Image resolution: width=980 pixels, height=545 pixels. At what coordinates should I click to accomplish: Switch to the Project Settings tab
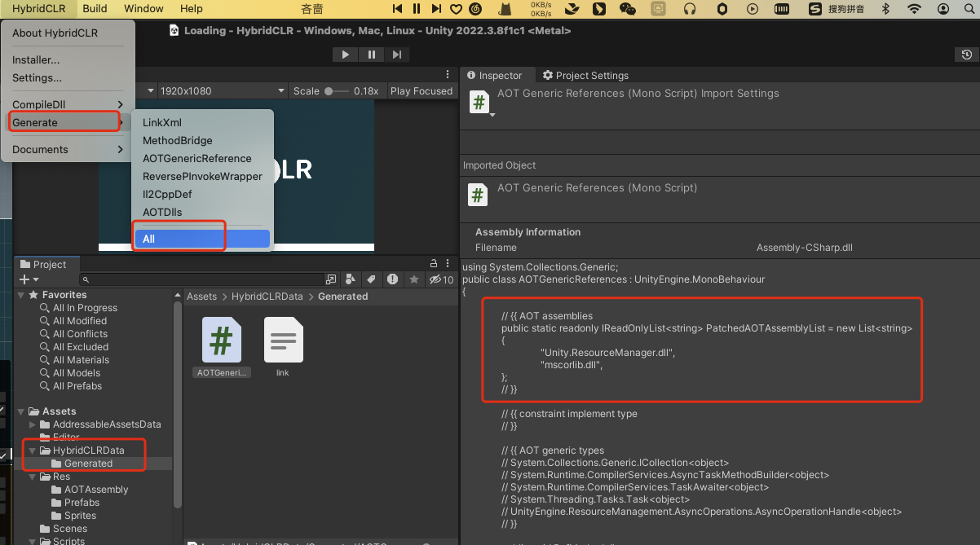tap(586, 75)
